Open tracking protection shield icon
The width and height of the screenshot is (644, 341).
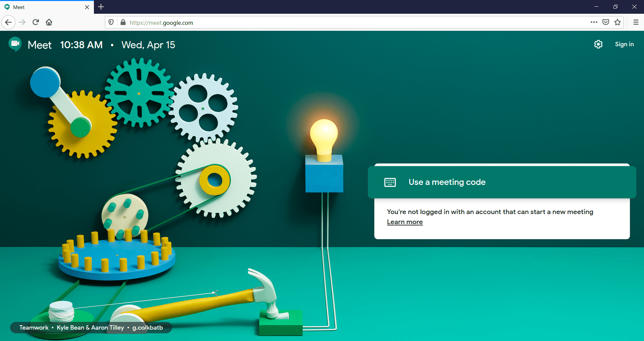pos(111,22)
